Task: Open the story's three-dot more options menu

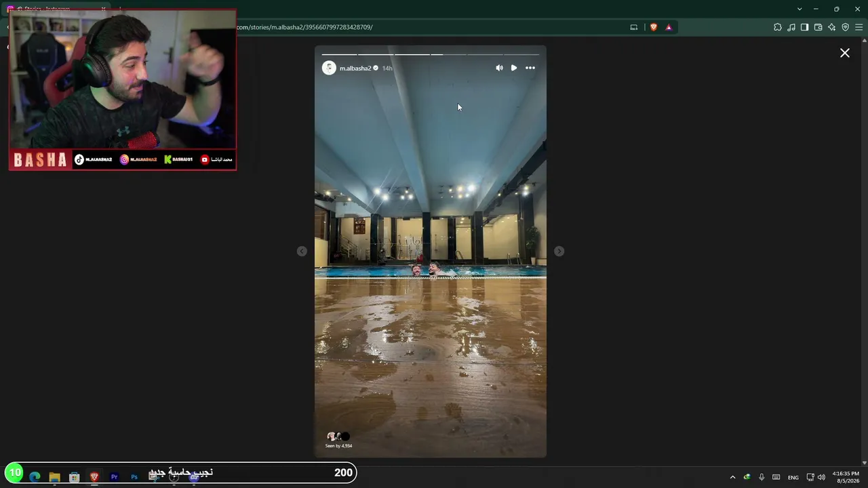Action: (x=530, y=68)
